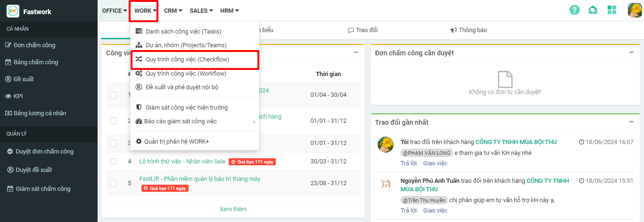
Task: Open KPI in the sidebar
Action: (18, 96)
